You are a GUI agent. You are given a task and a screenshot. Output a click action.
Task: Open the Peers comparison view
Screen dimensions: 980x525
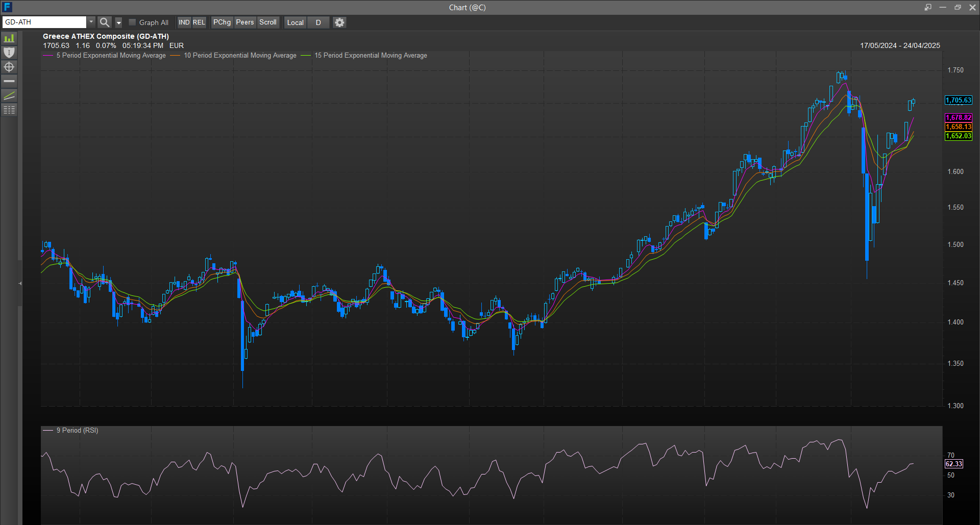coord(245,22)
